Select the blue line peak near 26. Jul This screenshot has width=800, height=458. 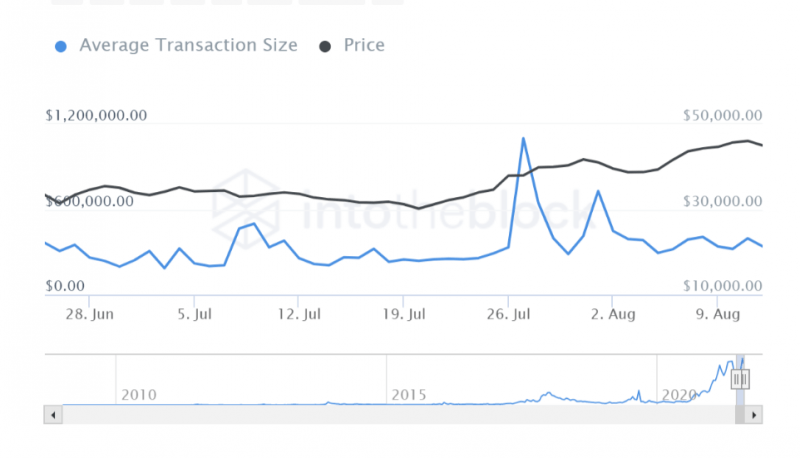(x=523, y=138)
